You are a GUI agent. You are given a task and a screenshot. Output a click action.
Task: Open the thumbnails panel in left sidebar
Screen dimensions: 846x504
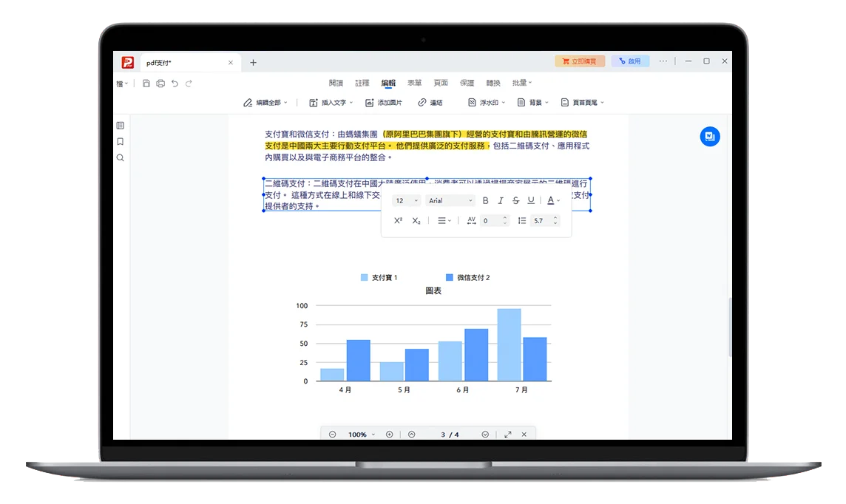[x=121, y=126]
